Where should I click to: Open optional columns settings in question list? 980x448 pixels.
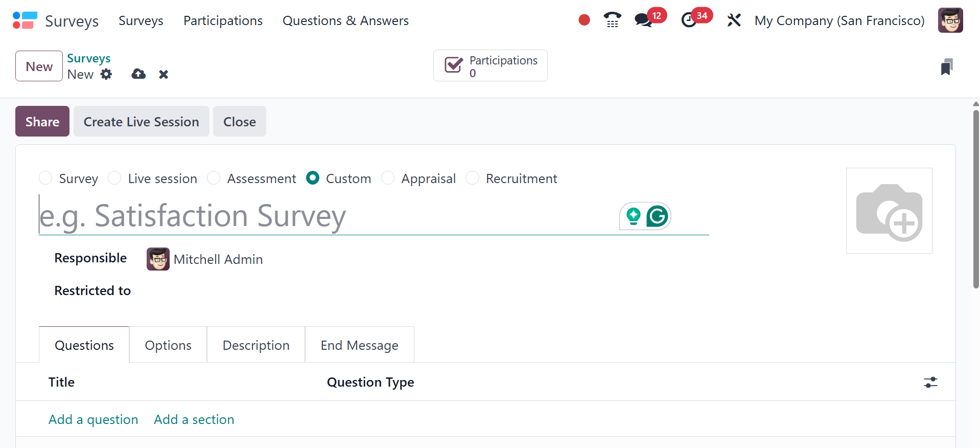(x=930, y=383)
